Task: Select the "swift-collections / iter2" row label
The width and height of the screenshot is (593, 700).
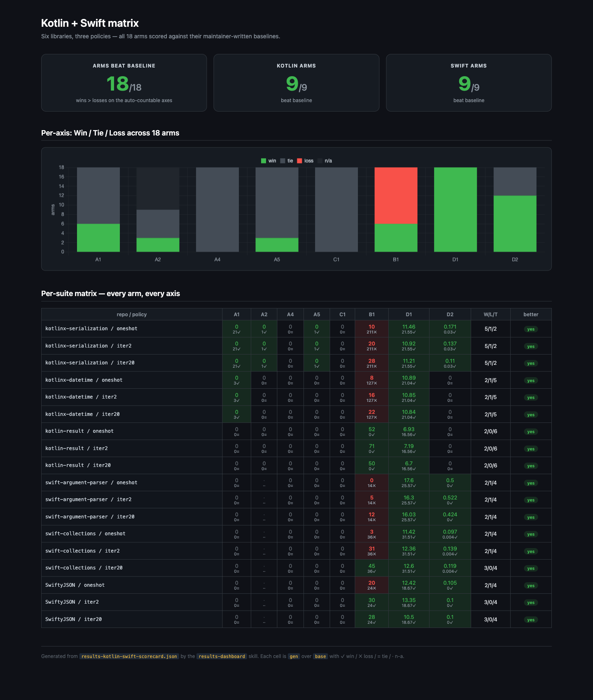Action: pos(82,551)
